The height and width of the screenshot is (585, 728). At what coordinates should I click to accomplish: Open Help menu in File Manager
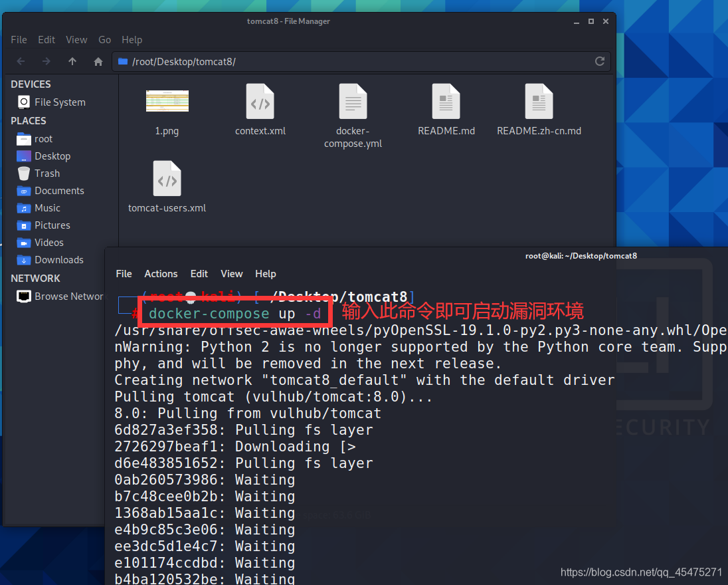coord(132,40)
